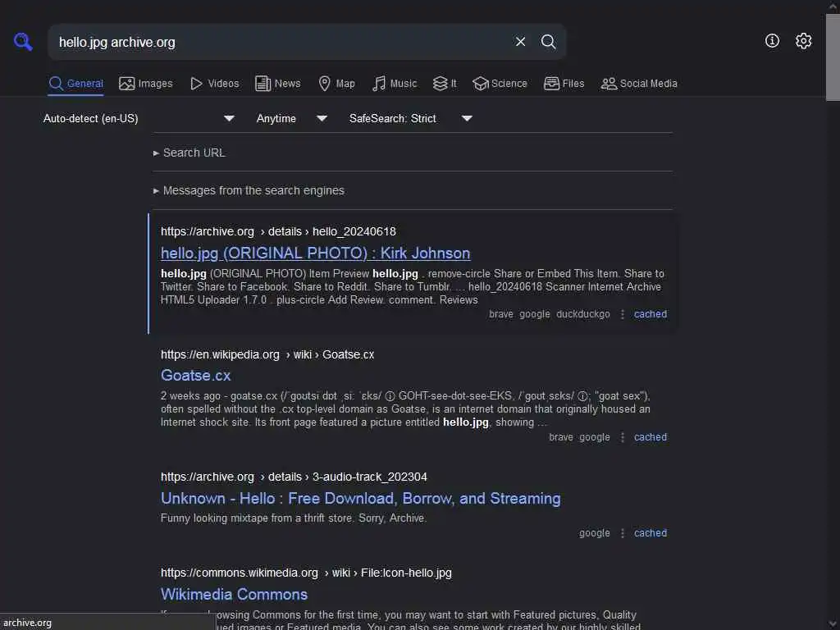Click duckduckgo engine label on first result
This screenshot has width=840, height=630.
click(583, 314)
